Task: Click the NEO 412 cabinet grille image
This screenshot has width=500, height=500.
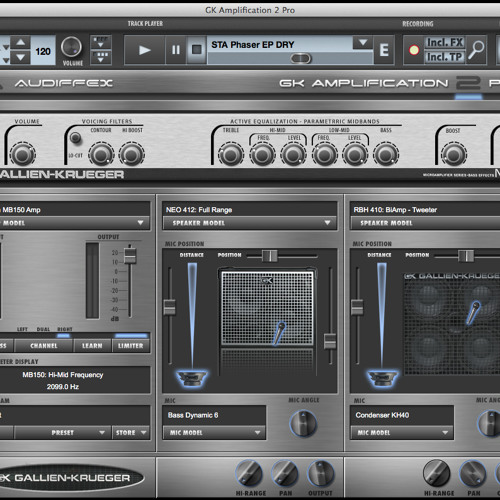Action: tap(267, 308)
